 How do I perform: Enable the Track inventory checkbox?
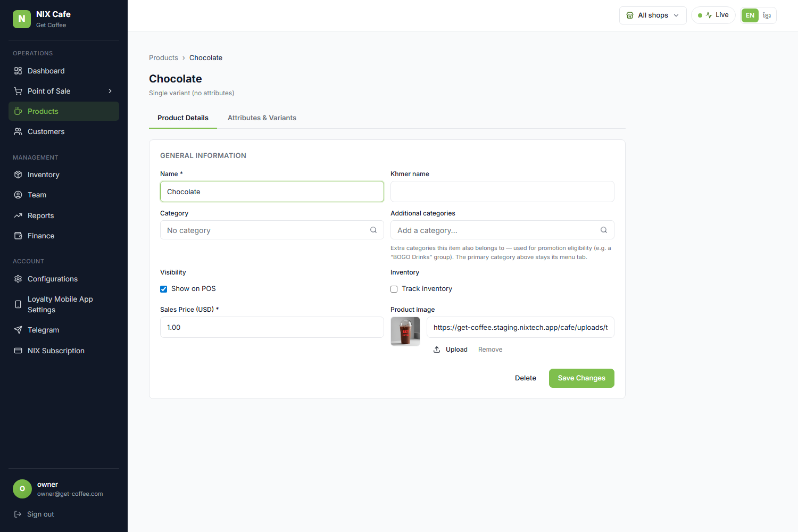(x=394, y=289)
